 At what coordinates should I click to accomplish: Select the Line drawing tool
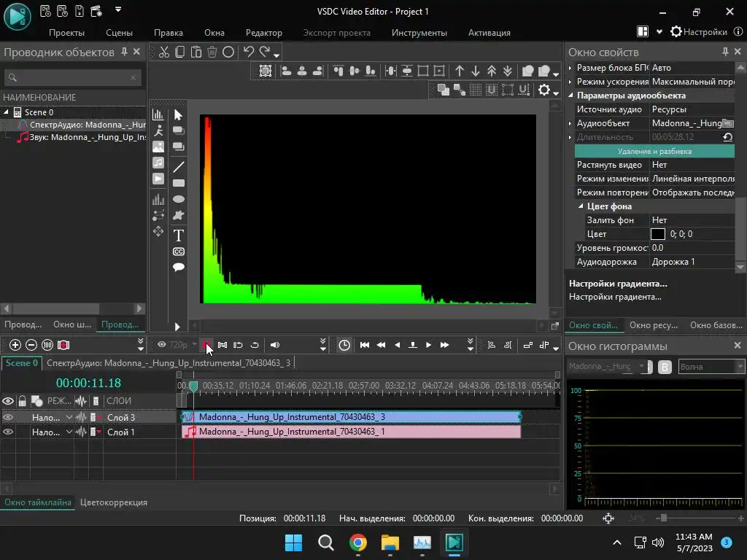click(179, 167)
